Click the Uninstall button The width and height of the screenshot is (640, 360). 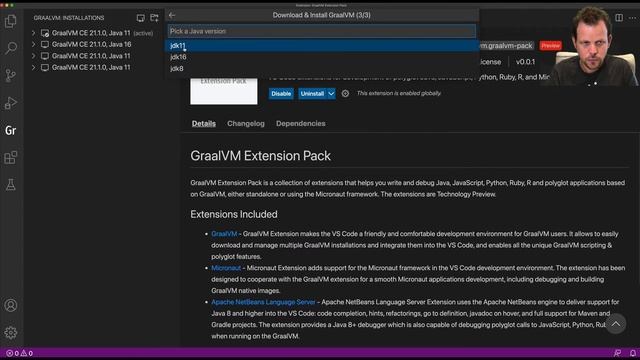coord(312,93)
